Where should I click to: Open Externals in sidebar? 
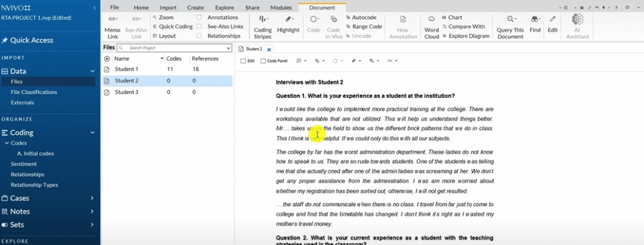tap(22, 102)
